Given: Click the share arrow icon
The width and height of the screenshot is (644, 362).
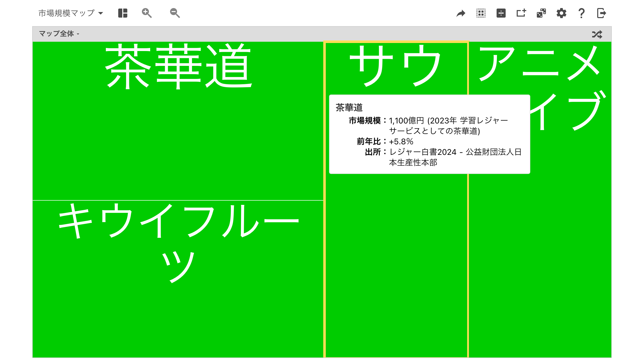Looking at the screenshot, I should (x=461, y=13).
